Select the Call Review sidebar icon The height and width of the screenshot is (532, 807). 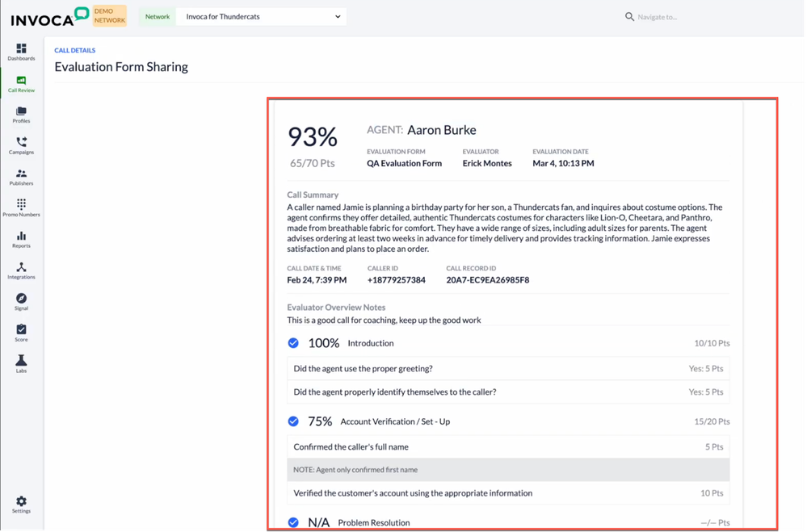(x=21, y=84)
